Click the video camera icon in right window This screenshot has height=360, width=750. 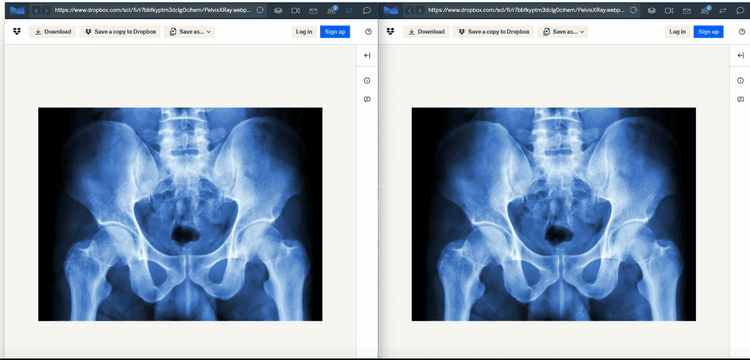click(x=669, y=11)
